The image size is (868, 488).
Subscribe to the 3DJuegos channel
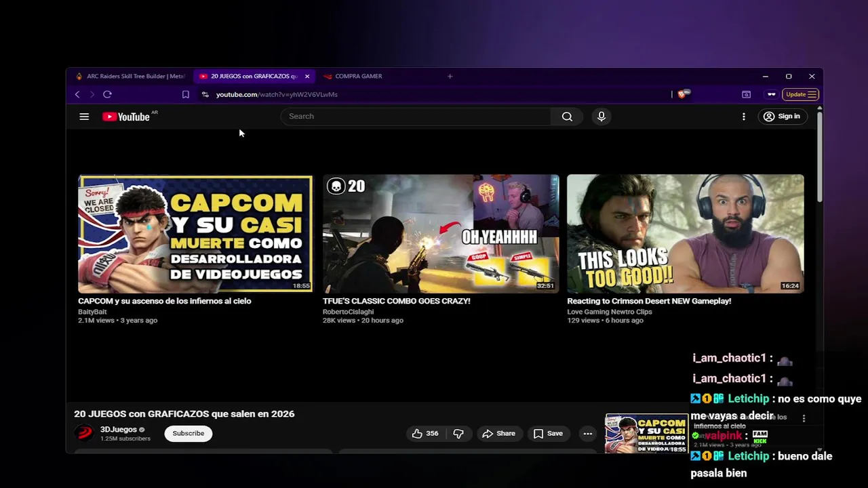click(x=188, y=433)
